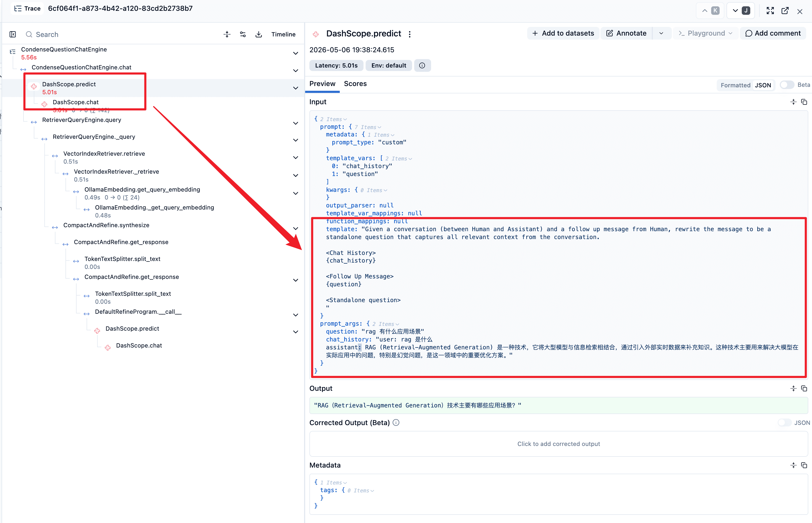Enable JSON toggle for Corrected Output
The width and height of the screenshot is (812, 523).
(x=785, y=422)
